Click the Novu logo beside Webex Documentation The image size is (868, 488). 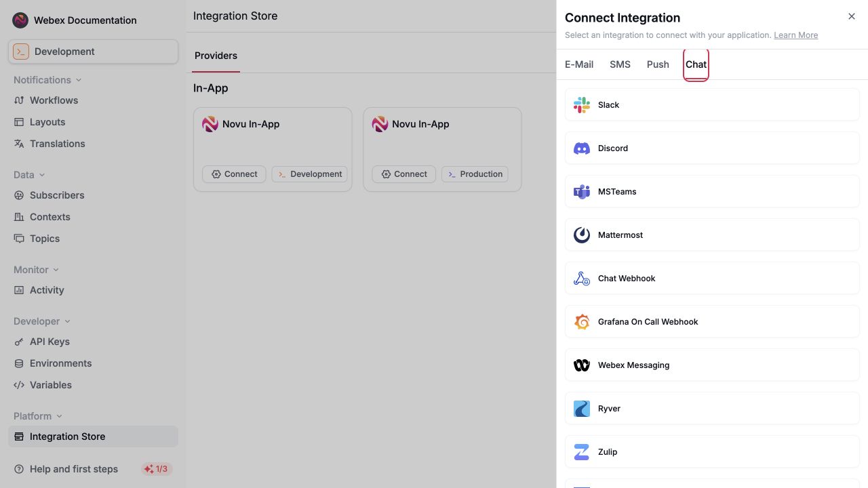(20, 20)
